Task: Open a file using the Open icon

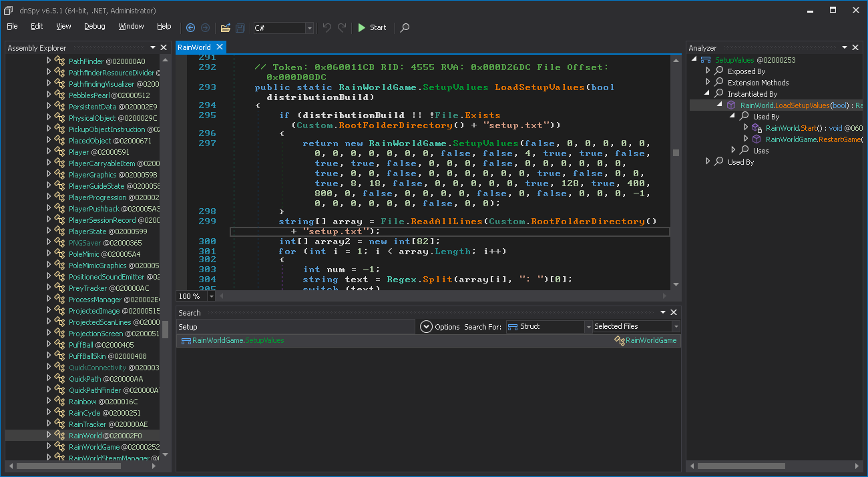Action: [x=224, y=27]
